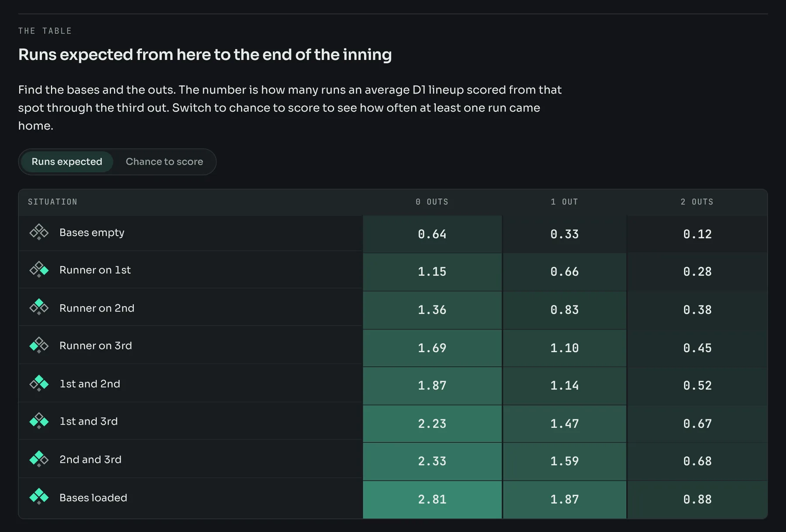Click the 0.83 runner on 2nd cell
786x532 pixels.
click(x=565, y=310)
